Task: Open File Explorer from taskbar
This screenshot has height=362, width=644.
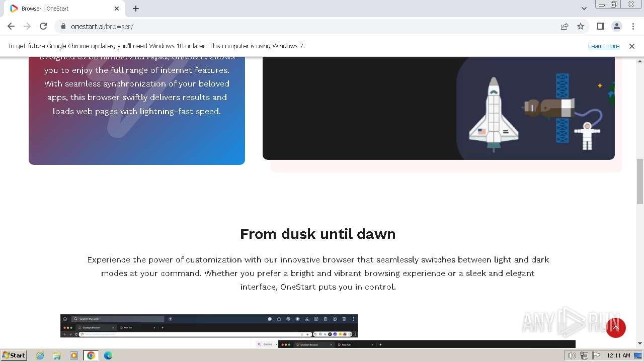Action: point(57,355)
